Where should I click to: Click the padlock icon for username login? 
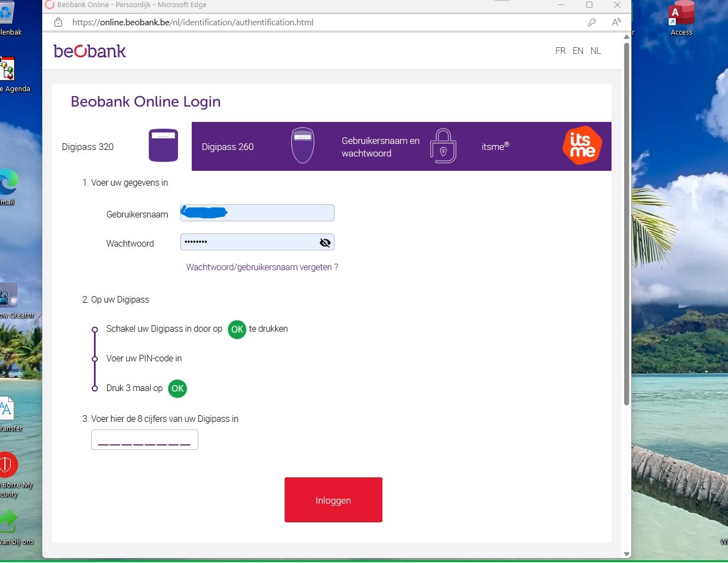point(443,146)
